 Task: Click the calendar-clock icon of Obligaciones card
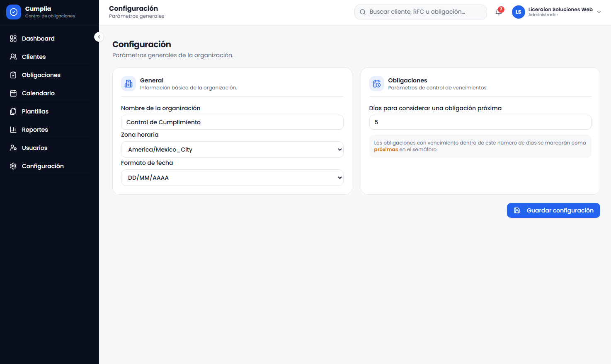377,84
